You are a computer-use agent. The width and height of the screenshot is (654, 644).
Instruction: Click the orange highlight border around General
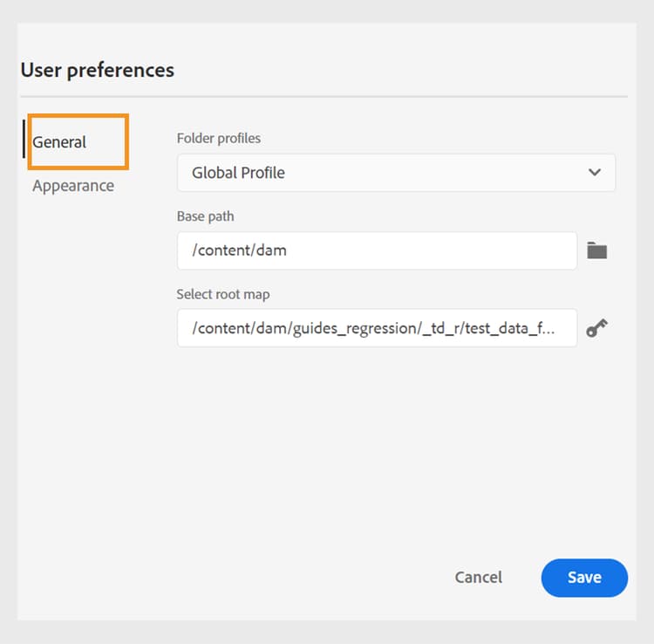click(128, 140)
